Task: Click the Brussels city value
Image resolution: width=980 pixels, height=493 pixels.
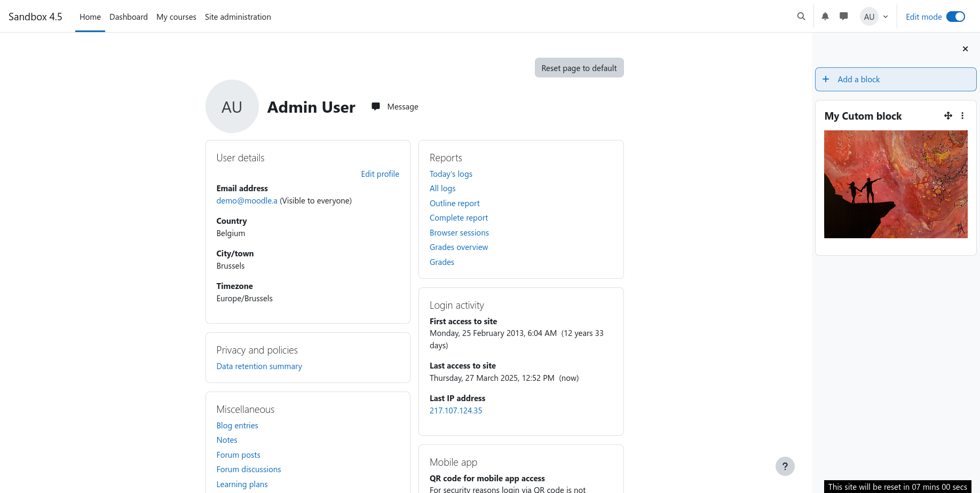Action: [x=231, y=265]
